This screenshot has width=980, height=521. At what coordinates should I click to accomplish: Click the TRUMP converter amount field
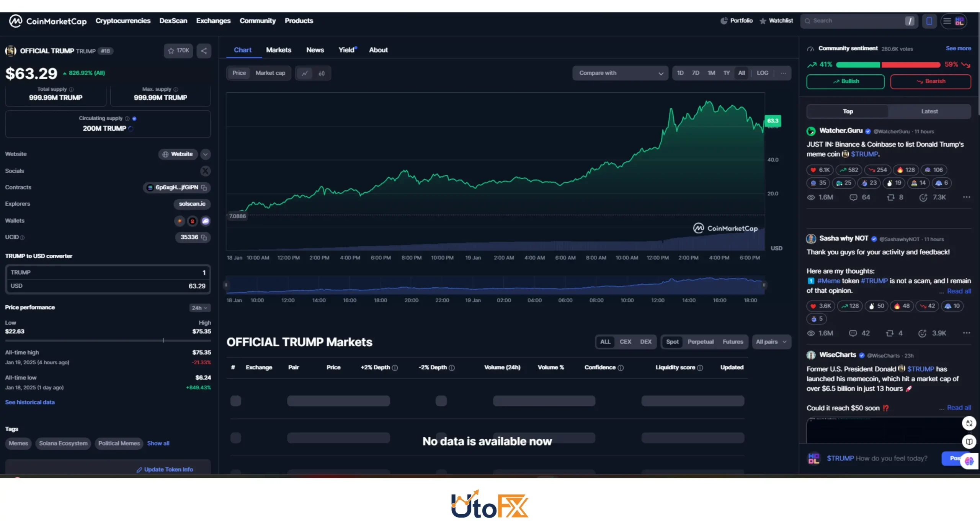108,273
